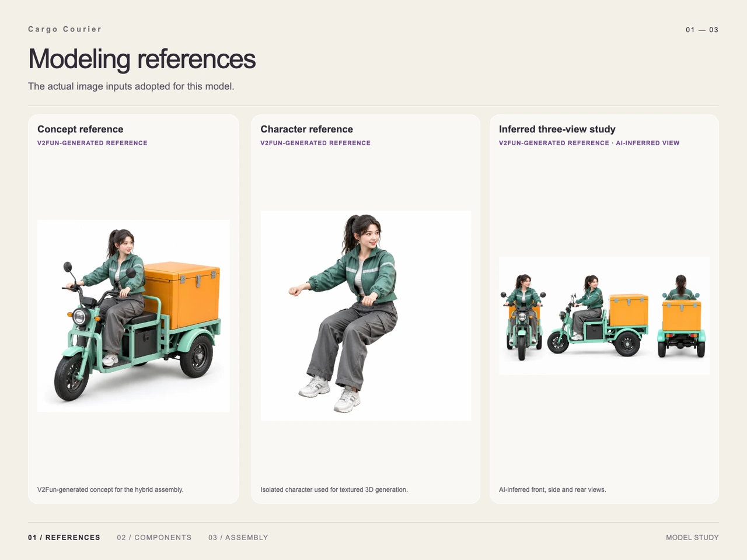Screen dimensions: 747x560
Task: Open the 01 / REFERENCES section
Action: click(x=64, y=537)
